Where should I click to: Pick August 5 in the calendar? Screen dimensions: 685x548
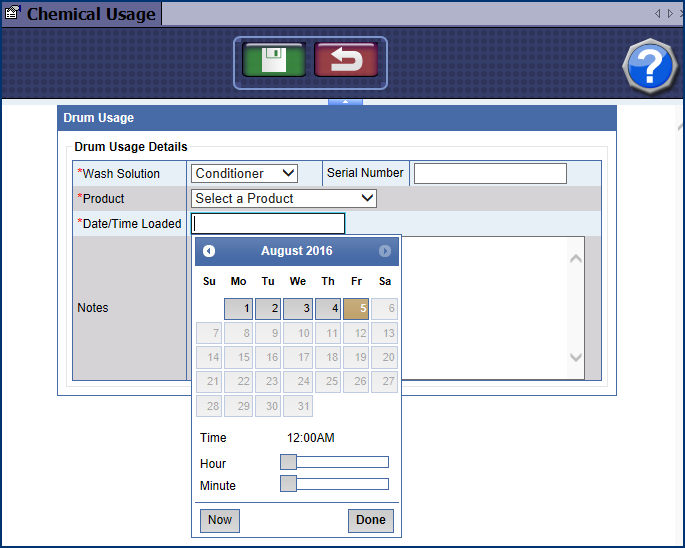tap(356, 309)
